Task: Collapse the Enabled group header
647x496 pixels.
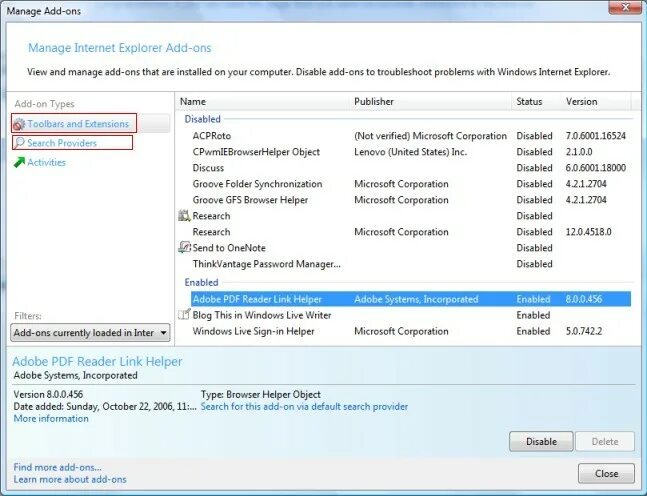Action: coord(201,283)
